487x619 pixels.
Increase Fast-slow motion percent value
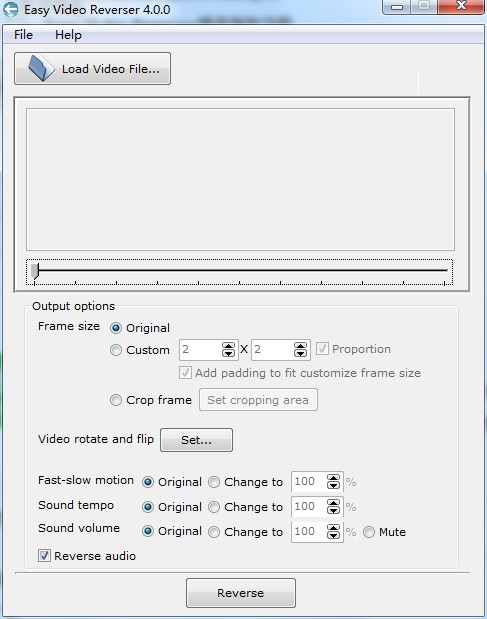333,478
